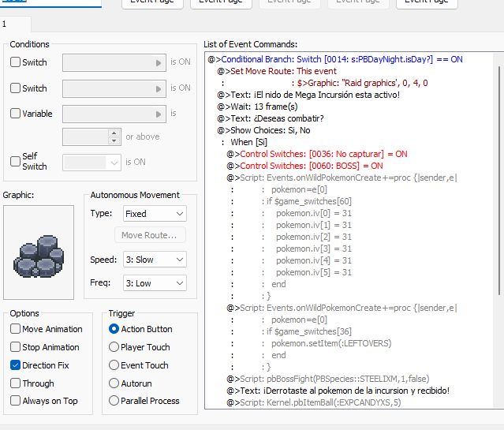Enable the first Switch condition checkbox
504x430 pixels.
point(16,62)
